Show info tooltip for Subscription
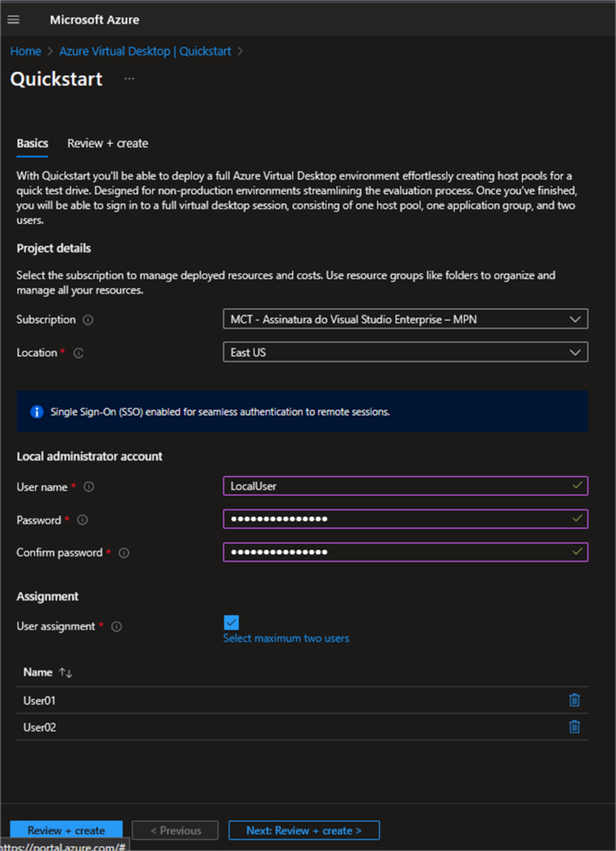Viewport: 616px width, 851px height. (88, 320)
